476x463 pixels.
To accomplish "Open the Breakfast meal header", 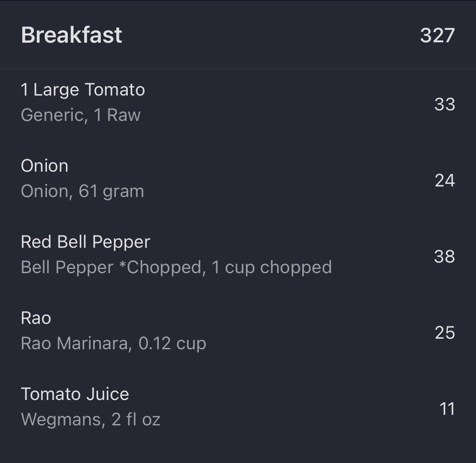I will pos(238,35).
